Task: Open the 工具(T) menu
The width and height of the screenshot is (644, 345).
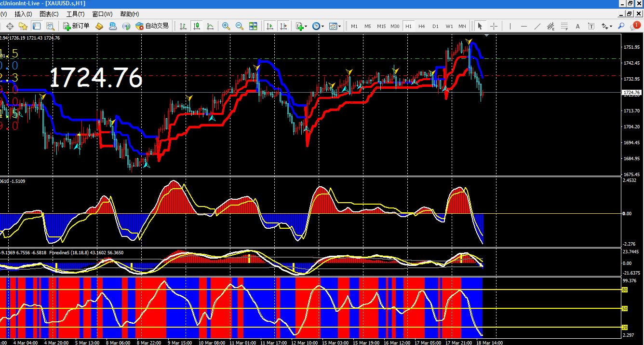Action: [x=75, y=14]
